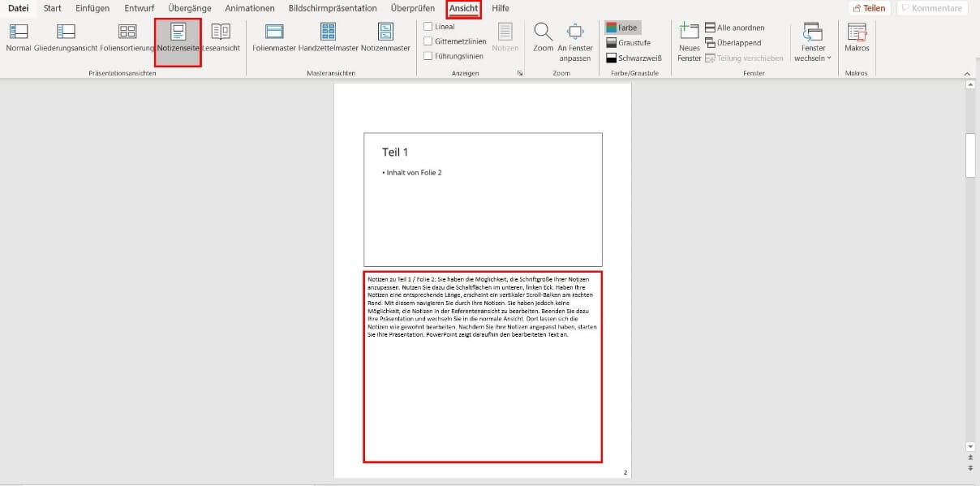Open the Übergänge tab

190,8
